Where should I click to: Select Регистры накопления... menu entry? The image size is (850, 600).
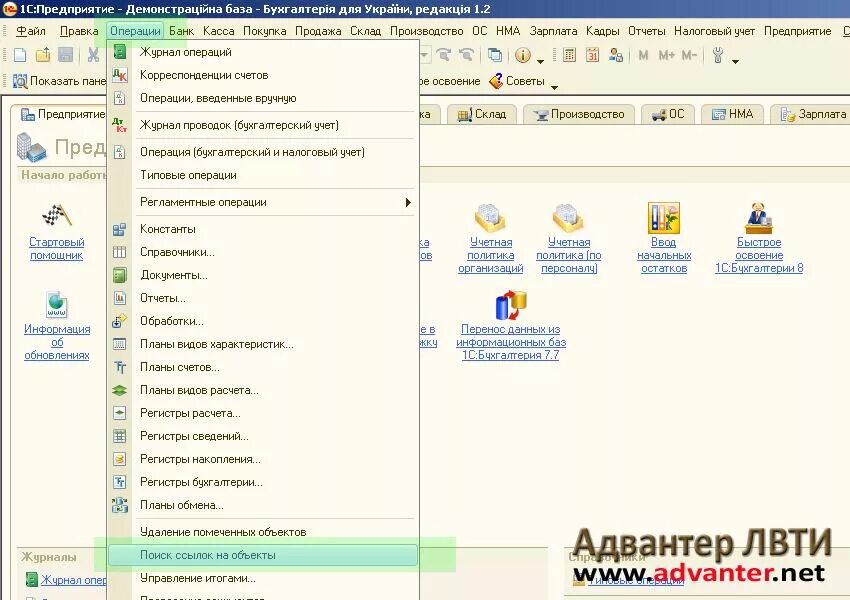click(263, 459)
